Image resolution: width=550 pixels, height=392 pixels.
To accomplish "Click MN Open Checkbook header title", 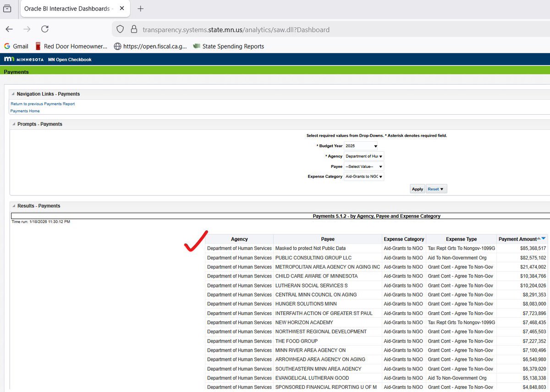I will tap(70, 60).
